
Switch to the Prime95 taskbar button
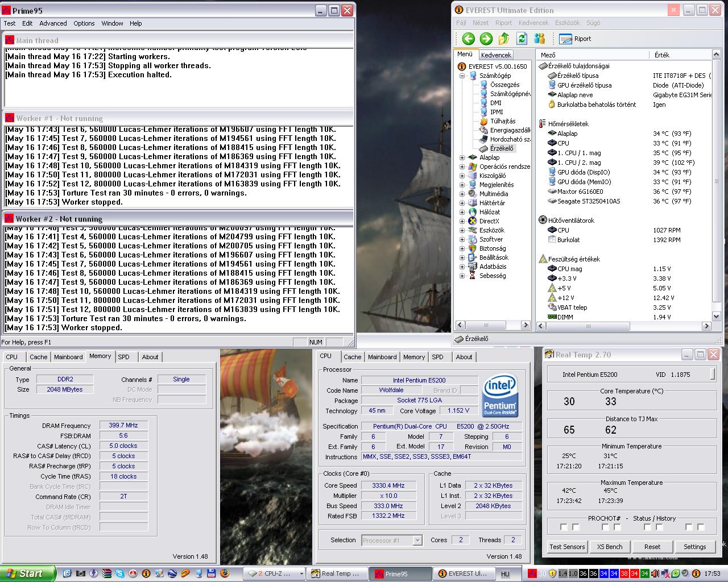click(x=400, y=573)
